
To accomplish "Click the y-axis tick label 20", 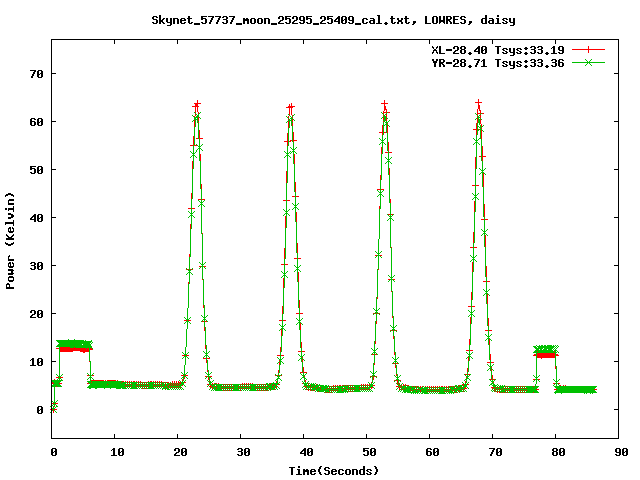I will 36,314.
